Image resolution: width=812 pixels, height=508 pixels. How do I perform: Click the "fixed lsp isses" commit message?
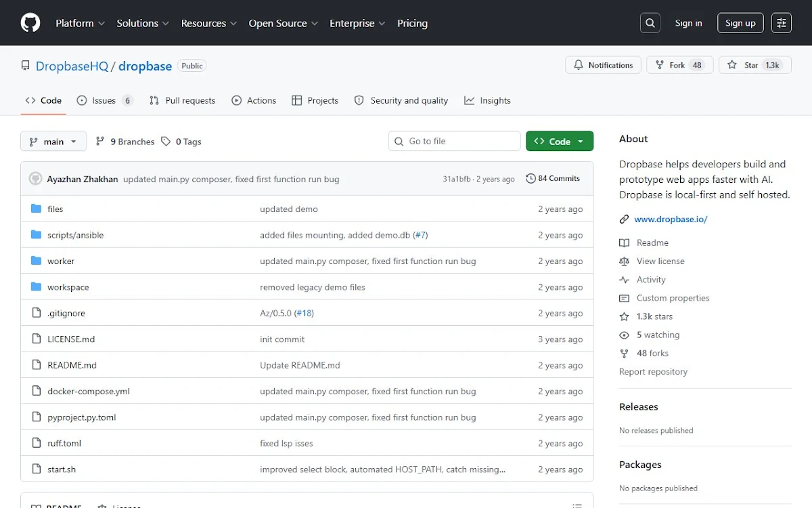[x=286, y=443]
